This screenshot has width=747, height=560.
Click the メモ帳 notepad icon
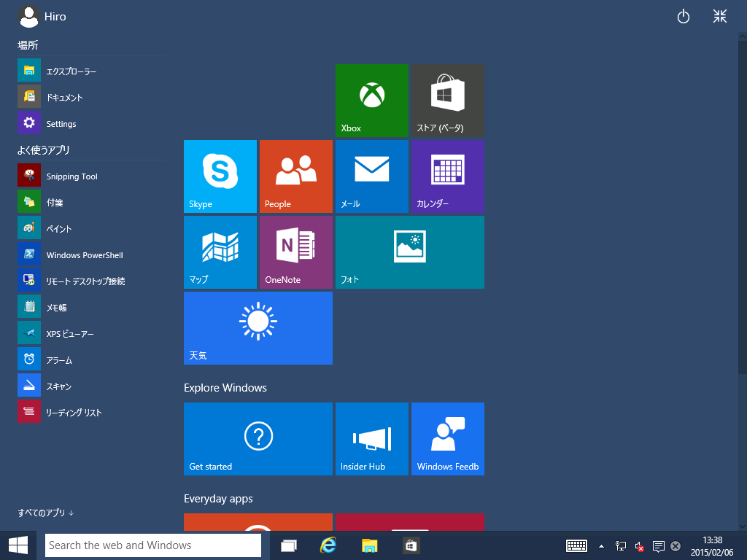29,307
